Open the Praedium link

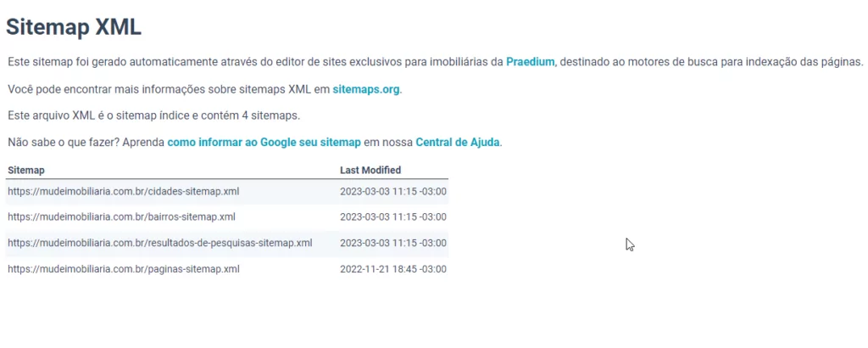[530, 62]
